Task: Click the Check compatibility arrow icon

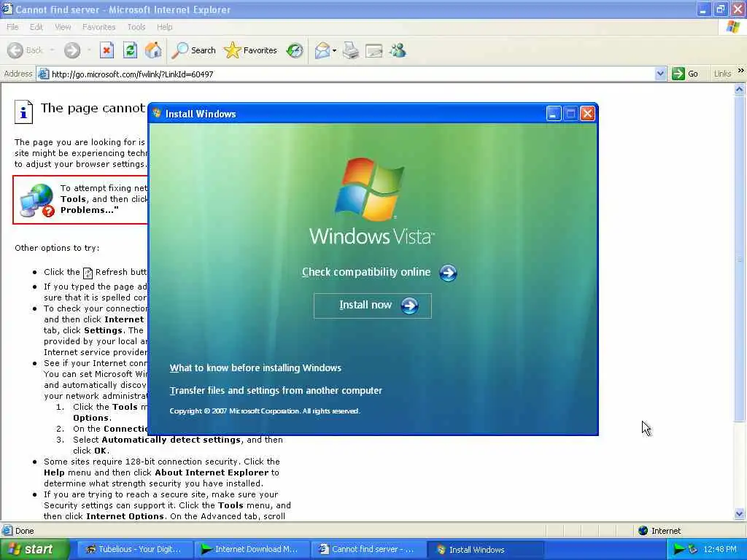Action: tap(448, 273)
